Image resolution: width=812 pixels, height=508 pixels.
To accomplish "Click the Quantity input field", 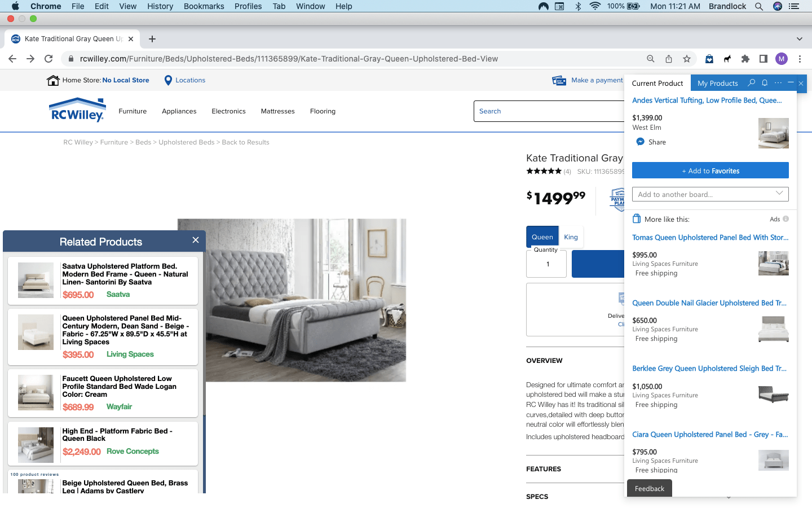I will pos(546,264).
